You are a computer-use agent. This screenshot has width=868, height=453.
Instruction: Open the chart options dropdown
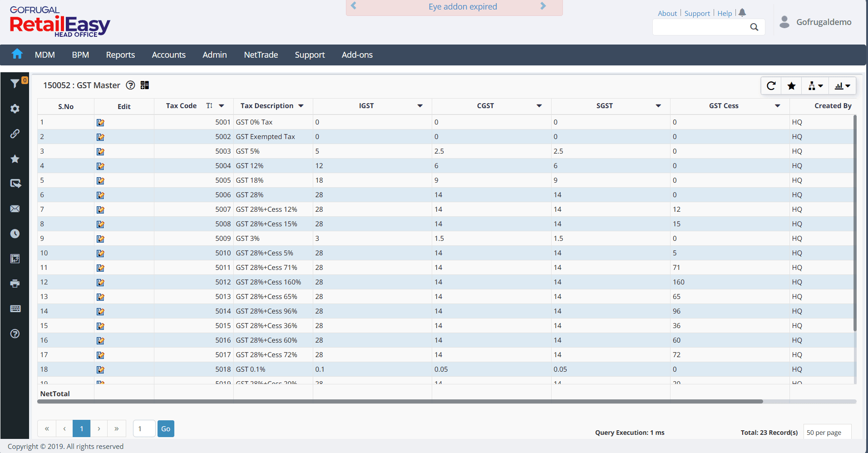point(843,86)
